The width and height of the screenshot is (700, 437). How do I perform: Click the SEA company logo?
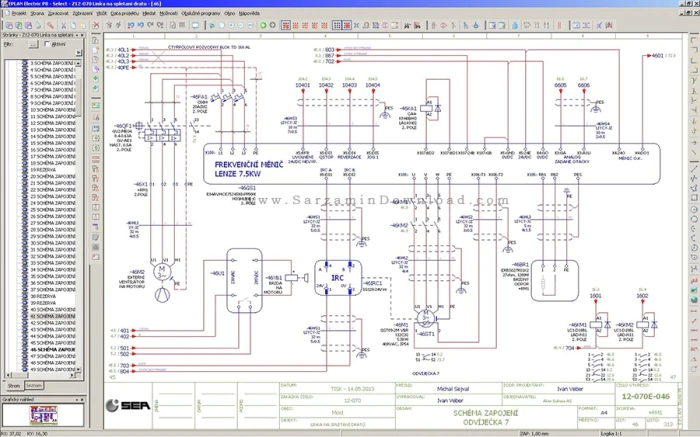point(128,405)
